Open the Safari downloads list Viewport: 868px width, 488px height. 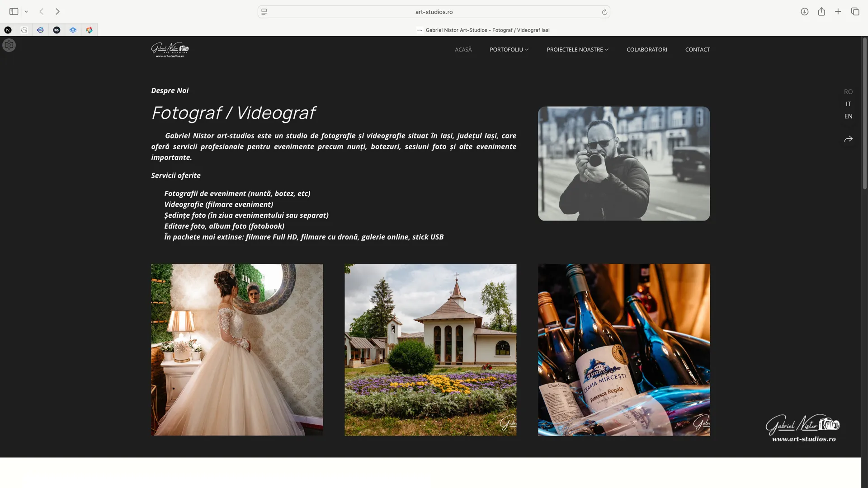[x=804, y=12]
